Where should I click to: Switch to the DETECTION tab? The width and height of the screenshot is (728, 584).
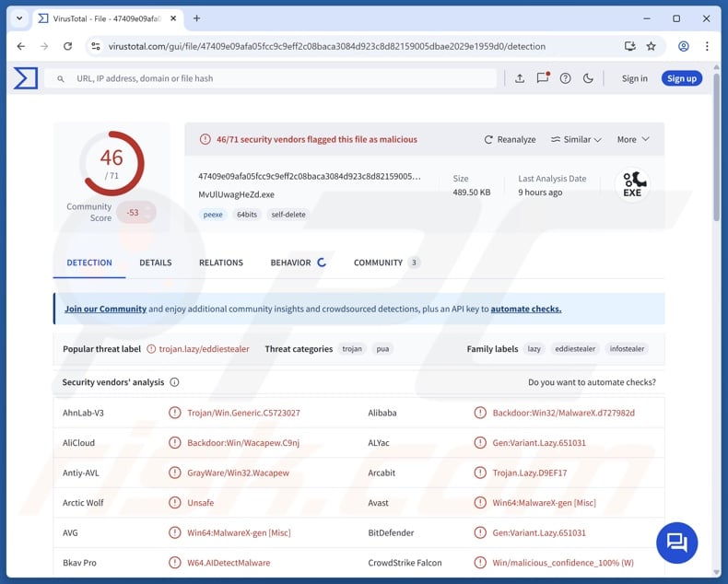click(89, 263)
